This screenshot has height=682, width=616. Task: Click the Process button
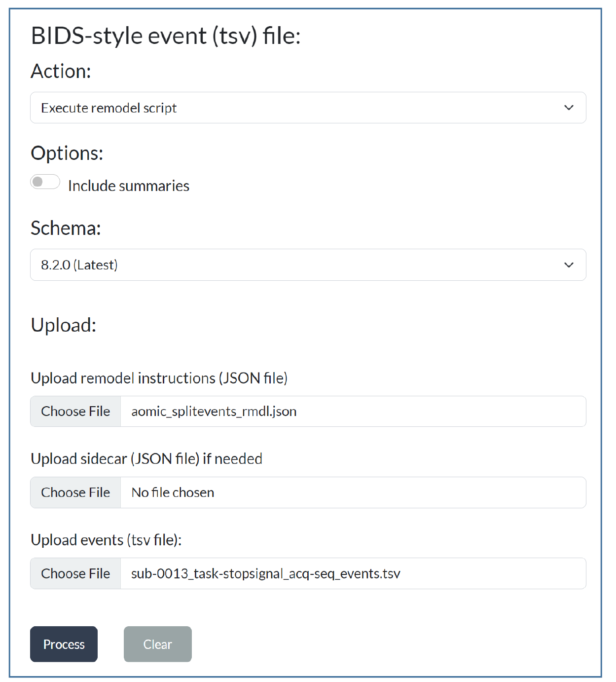(x=64, y=644)
